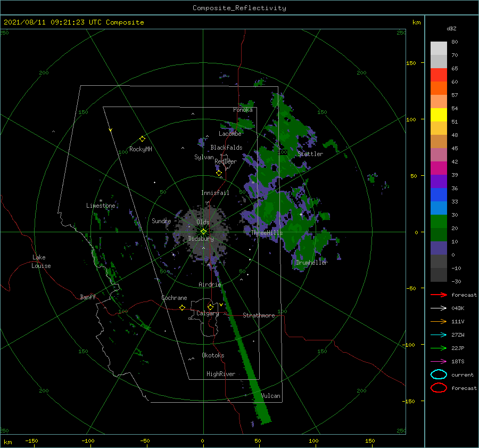The width and height of the screenshot is (479, 448).
Task: Click the Composite_Reflectivity title
Action: pos(240,8)
